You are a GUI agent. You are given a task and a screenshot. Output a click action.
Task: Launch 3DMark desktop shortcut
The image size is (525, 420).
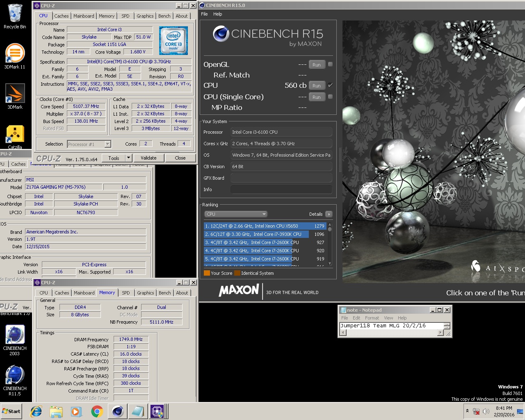[15, 96]
